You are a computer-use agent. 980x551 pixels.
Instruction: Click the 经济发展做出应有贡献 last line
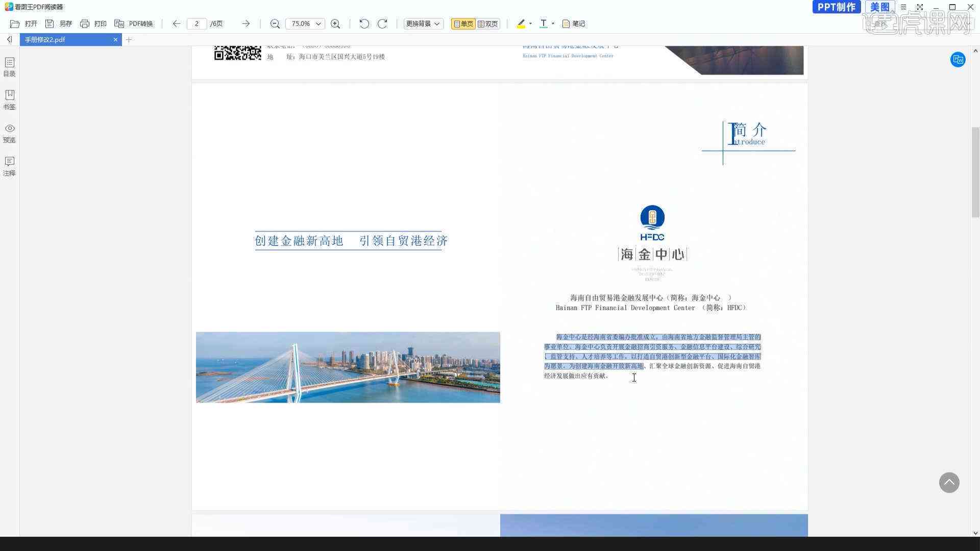[576, 376]
